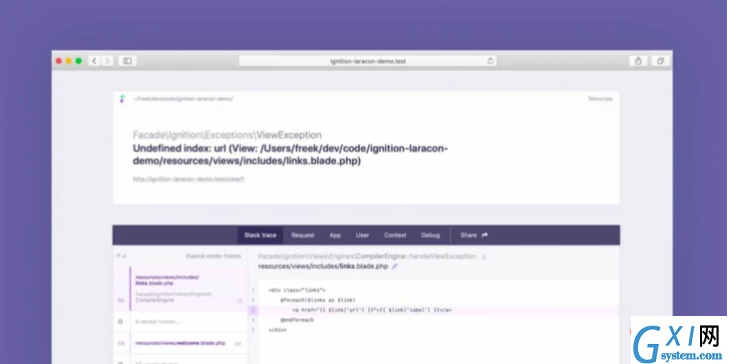Open the Share menu
Image resolution: width=729 pixels, height=364 pixels.
click(x=474, y=235)
